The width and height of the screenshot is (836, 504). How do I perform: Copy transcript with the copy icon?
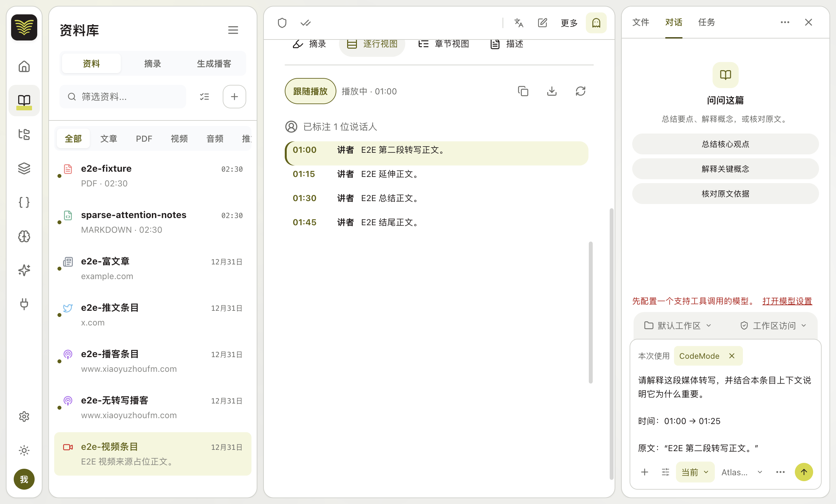coord(523,91)
